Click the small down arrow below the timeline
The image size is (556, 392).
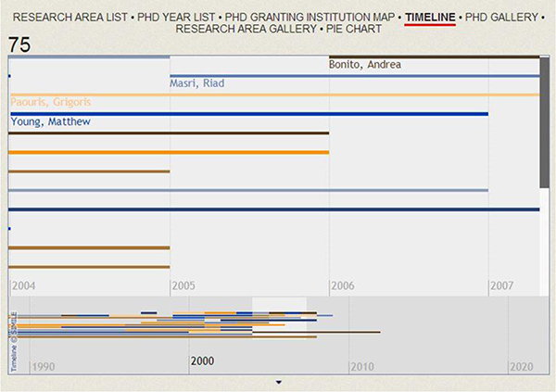pyautogui.click(x=278, y=381)
